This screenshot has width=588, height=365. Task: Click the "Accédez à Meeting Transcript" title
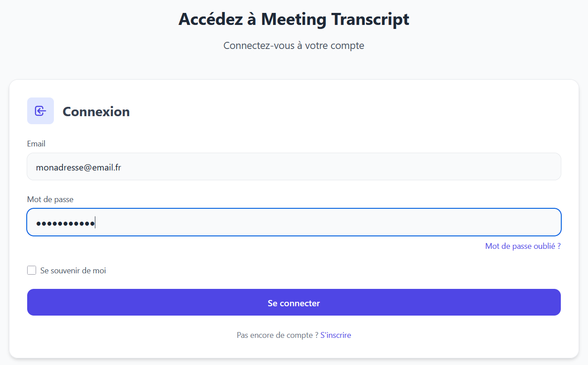(x=294, y=19)
